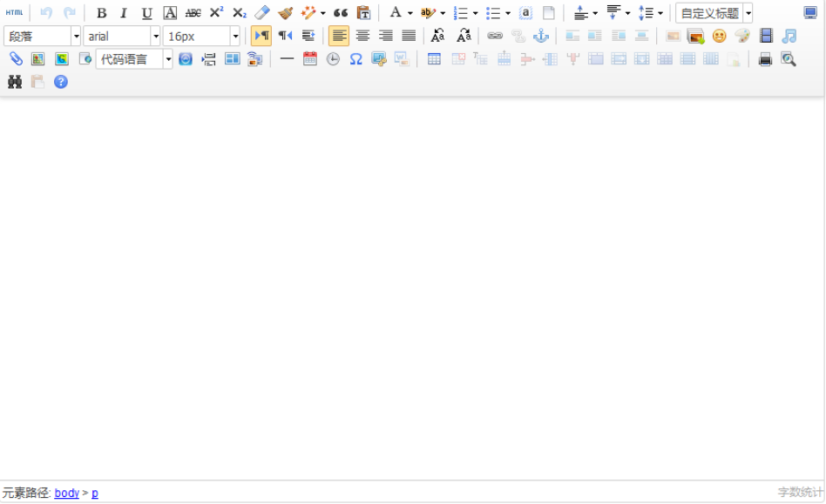
Task: Increase indentation of the paragraph
Action: click(x=308, y=36)
